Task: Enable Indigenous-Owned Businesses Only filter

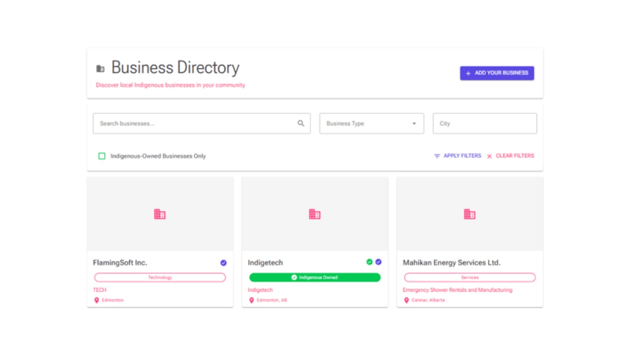Action: 101,156
